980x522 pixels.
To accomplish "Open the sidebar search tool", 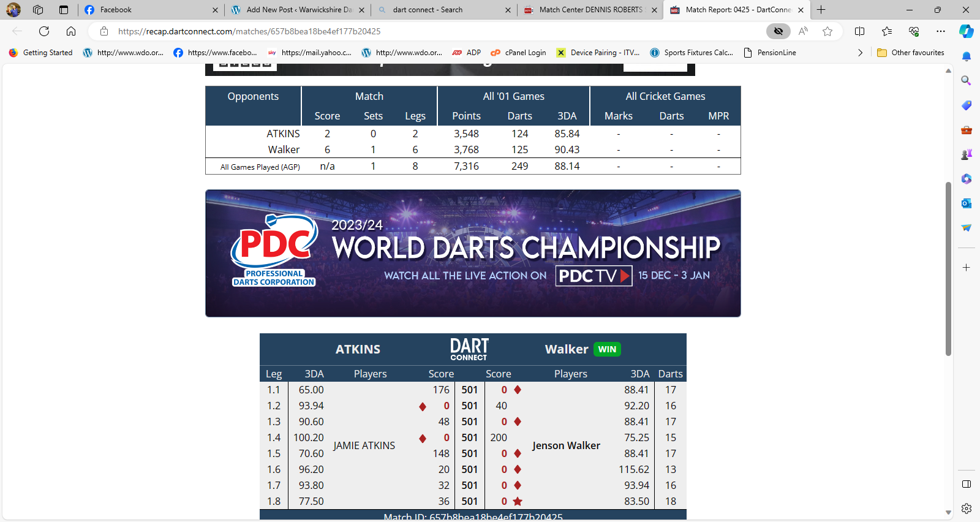I will [x=966, y=81].
